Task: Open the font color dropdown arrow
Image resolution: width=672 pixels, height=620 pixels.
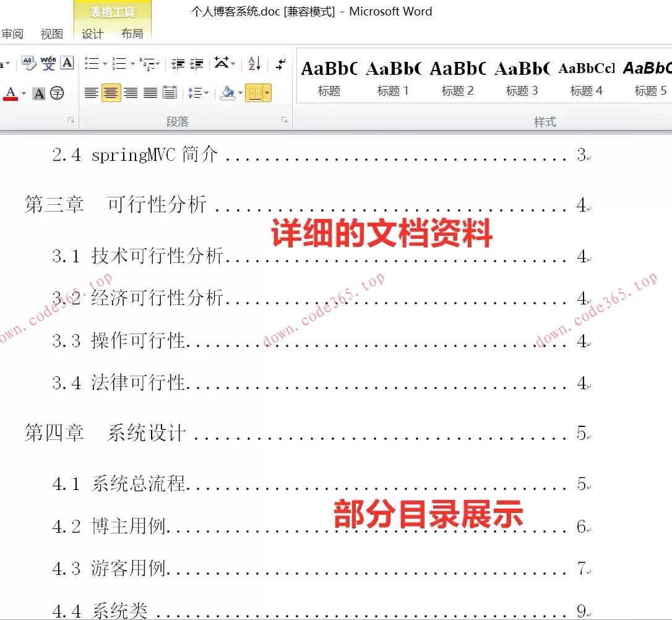Action: click(x=24, y=93)
